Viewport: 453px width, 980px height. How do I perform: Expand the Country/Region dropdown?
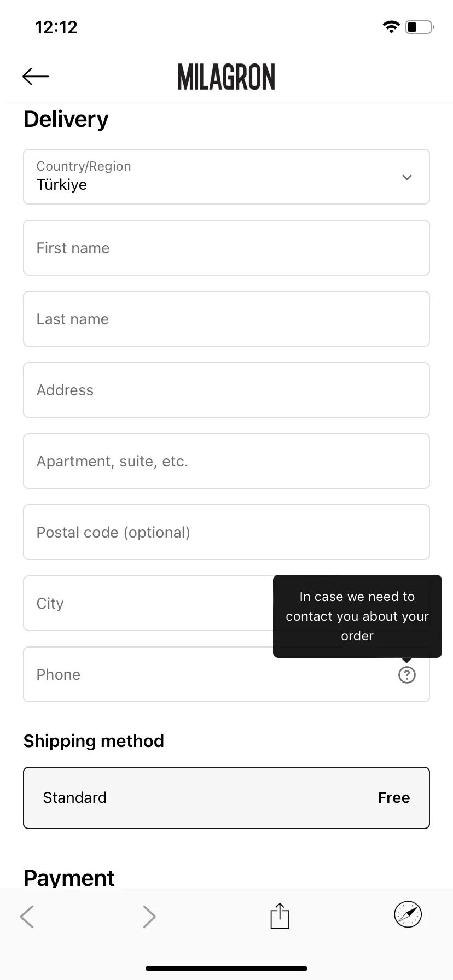(x=226, y=177)
